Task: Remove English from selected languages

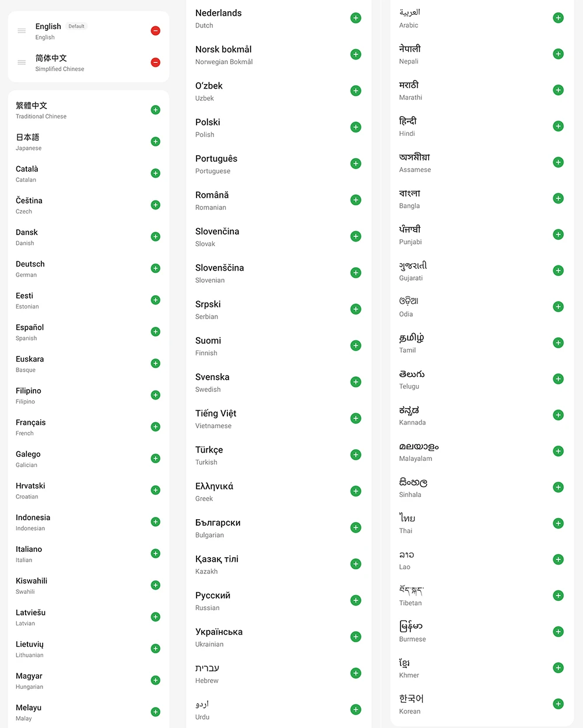Action: (x=156, y=31)
